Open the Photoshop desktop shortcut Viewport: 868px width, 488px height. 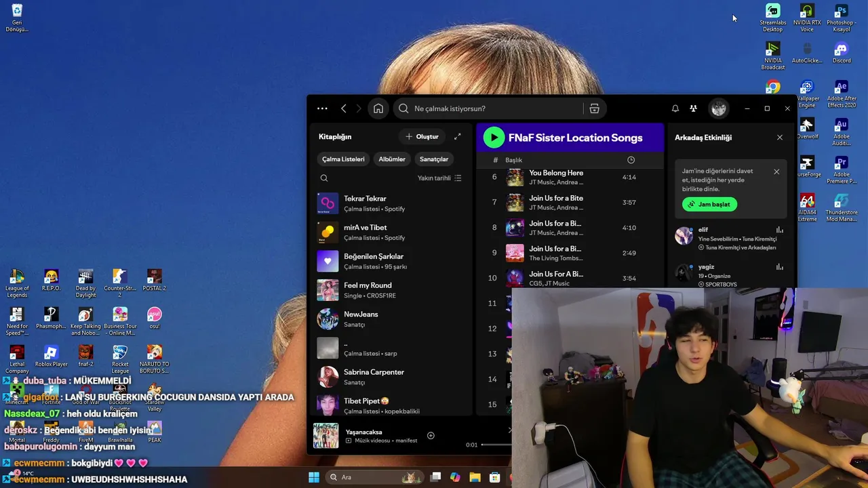[842, 18]
